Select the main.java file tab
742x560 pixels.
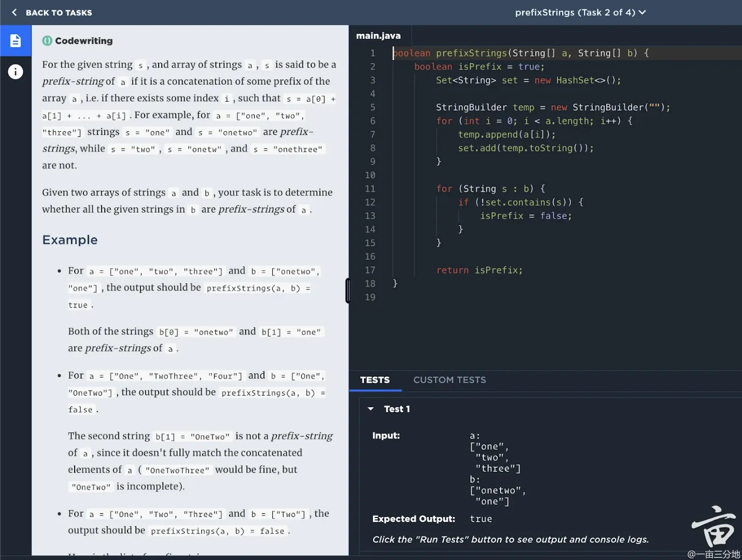[379, 36]
